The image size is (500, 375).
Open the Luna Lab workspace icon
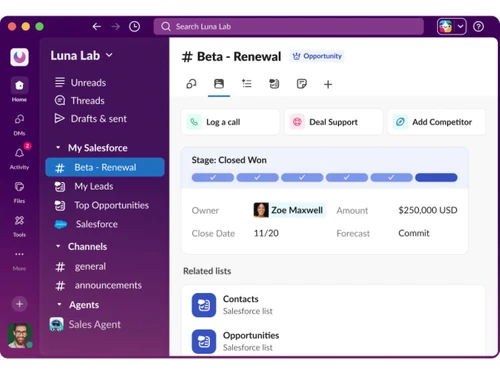[x=19, y=57]
